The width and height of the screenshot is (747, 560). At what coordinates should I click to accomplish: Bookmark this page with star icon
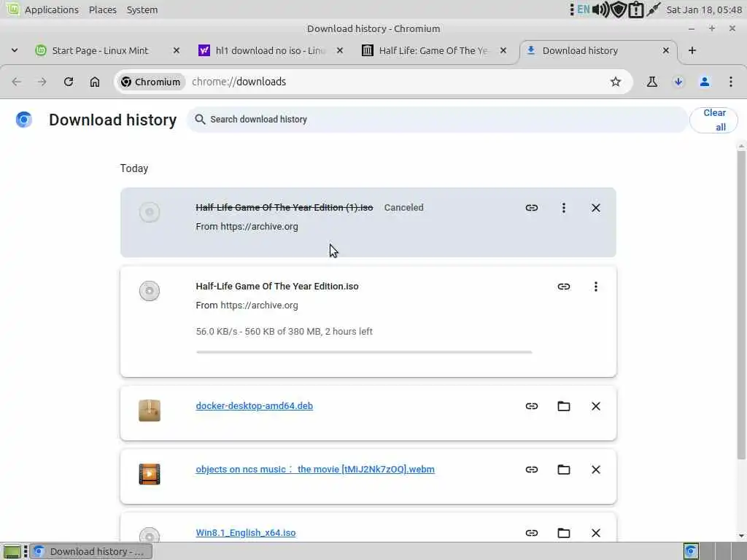pos(616,82)
